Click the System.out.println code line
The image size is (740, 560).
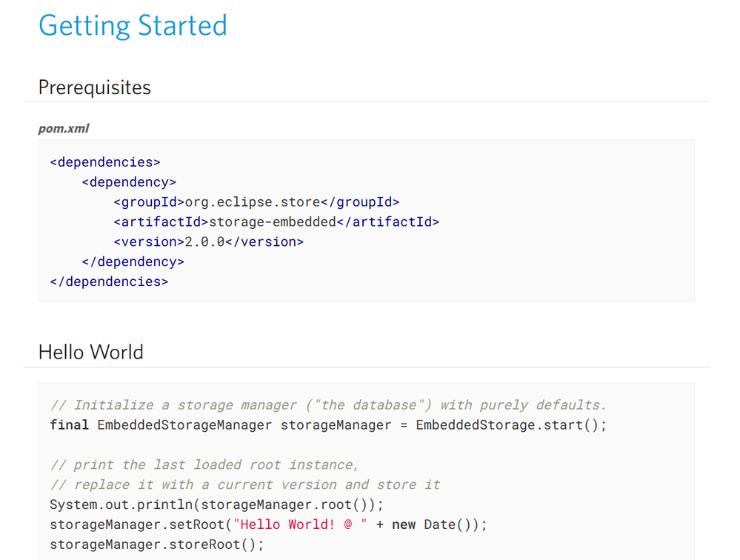coord(216,504)
